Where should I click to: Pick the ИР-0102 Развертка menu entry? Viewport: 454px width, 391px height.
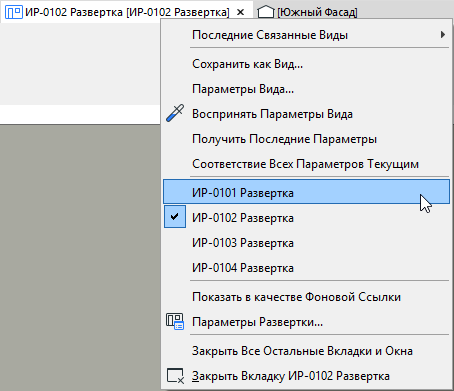[306, 218]
